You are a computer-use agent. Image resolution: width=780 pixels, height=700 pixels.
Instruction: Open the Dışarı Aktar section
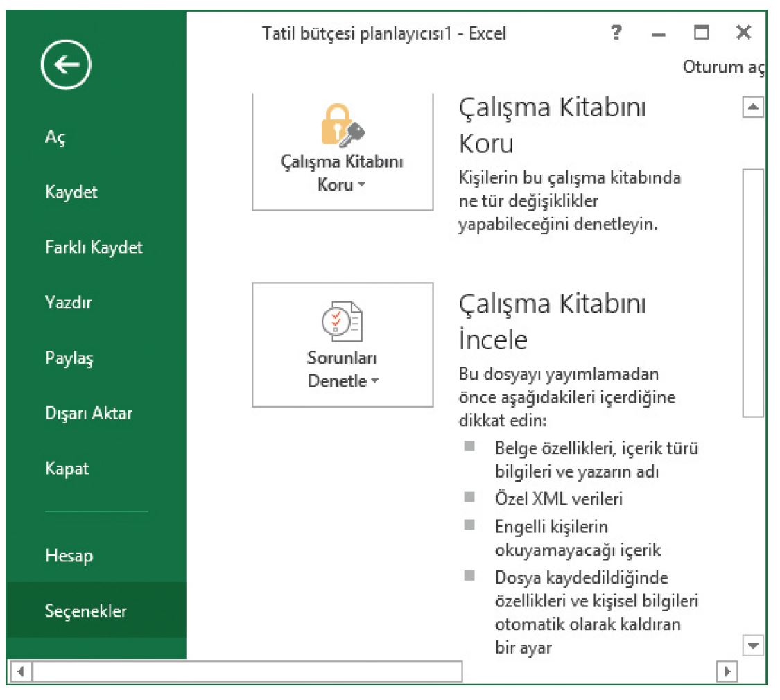88,414
